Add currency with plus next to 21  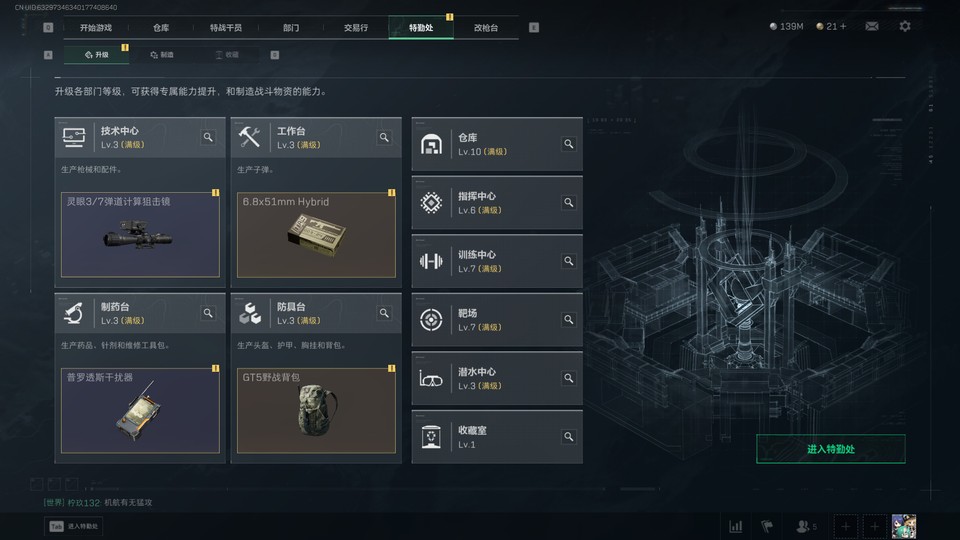point(843,26)
